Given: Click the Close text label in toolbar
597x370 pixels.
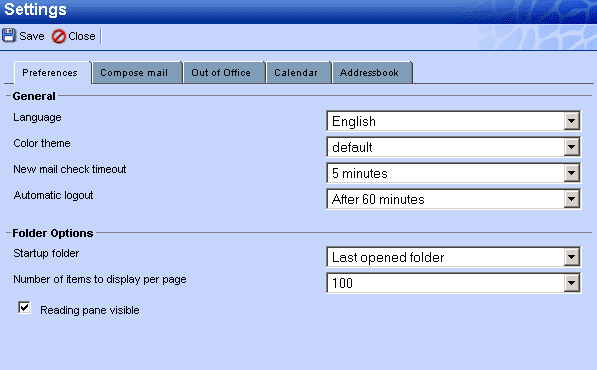Looking at the screenshot, I should tap(82, 36).
